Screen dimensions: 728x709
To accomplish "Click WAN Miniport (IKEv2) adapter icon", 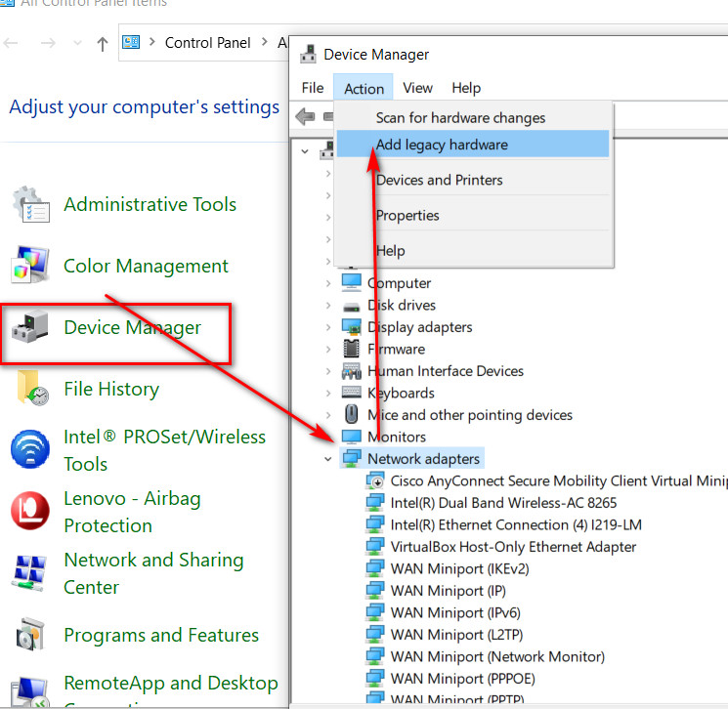I will (x=375, y=568).
